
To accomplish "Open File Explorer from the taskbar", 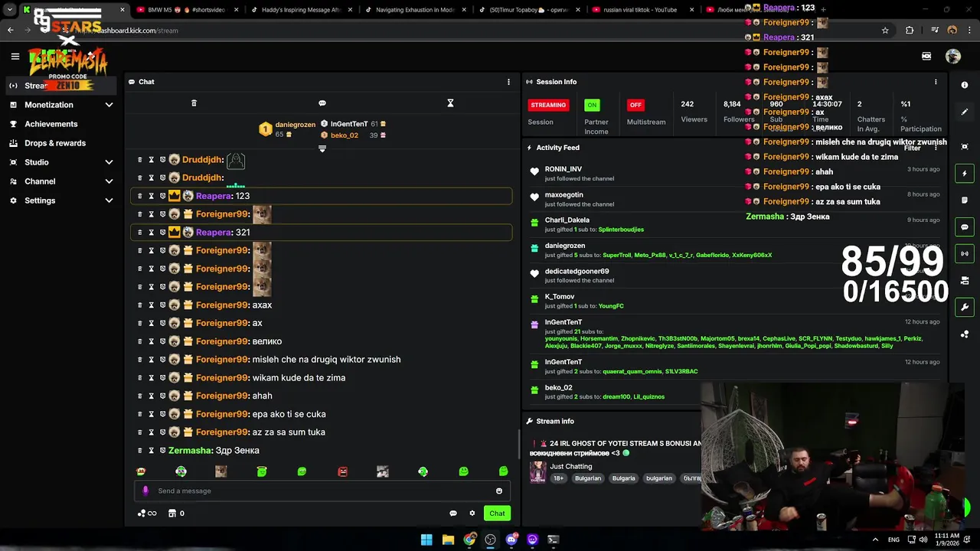I will click(x=448, y=540).
